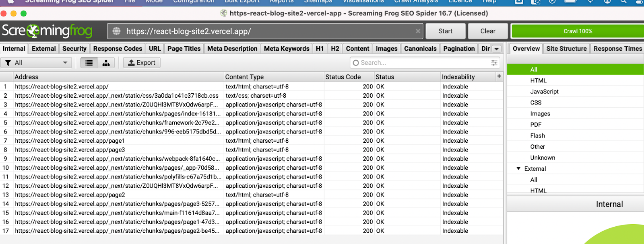Clear the URL with the X icon
The image size is (644, 244).
click(418, 31)
